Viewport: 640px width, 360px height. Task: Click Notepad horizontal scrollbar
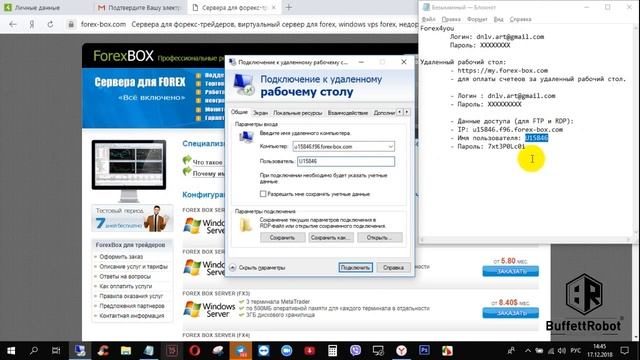pos(526,240)
